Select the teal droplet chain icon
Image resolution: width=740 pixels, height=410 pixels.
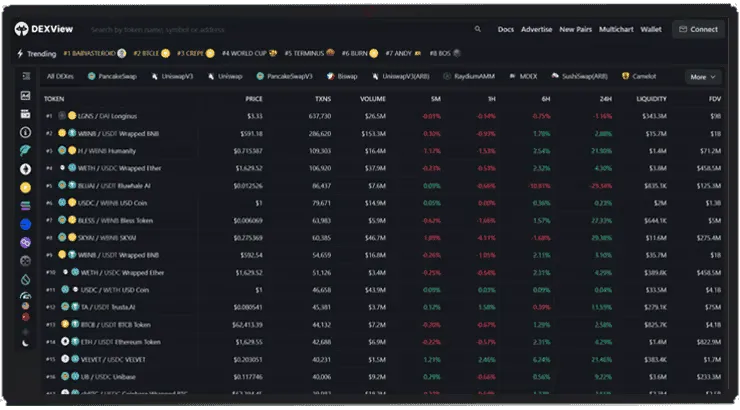25,279
